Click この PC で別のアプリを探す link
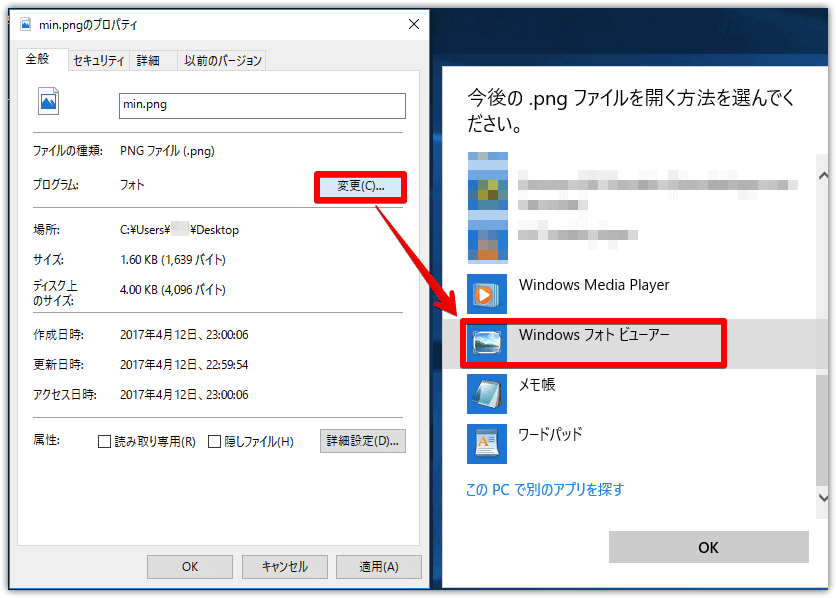The height and width of the screenshot is (598, 836). tap(545, 489)
